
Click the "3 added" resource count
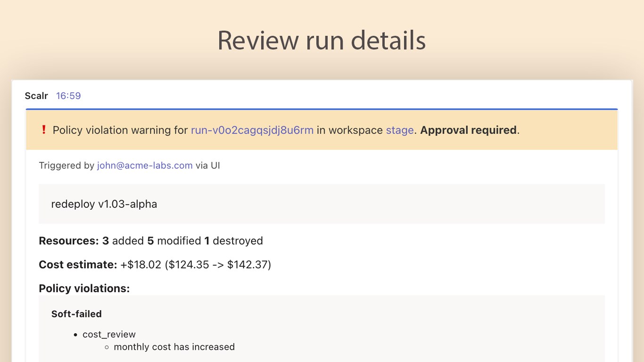pos(123,241)
